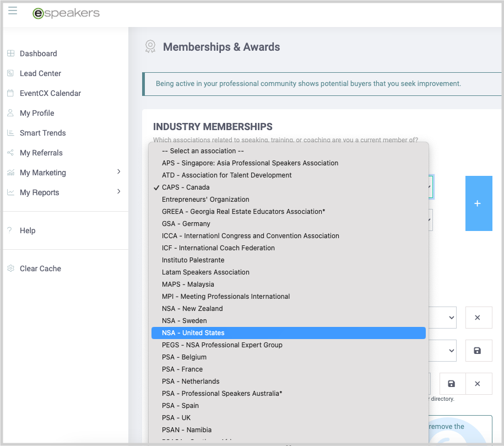504x446 pixels.
Task: Select NSA - Sweden option
Action: coord(288,321)
